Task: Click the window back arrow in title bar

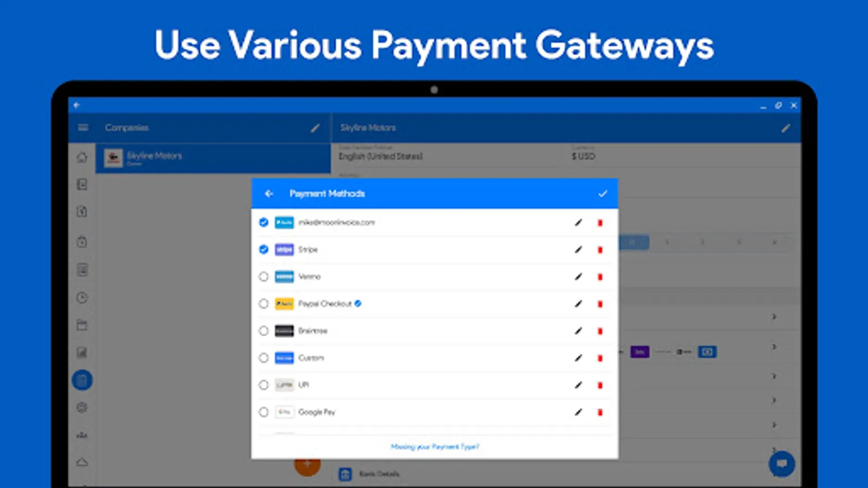Action: pos(76,105)
